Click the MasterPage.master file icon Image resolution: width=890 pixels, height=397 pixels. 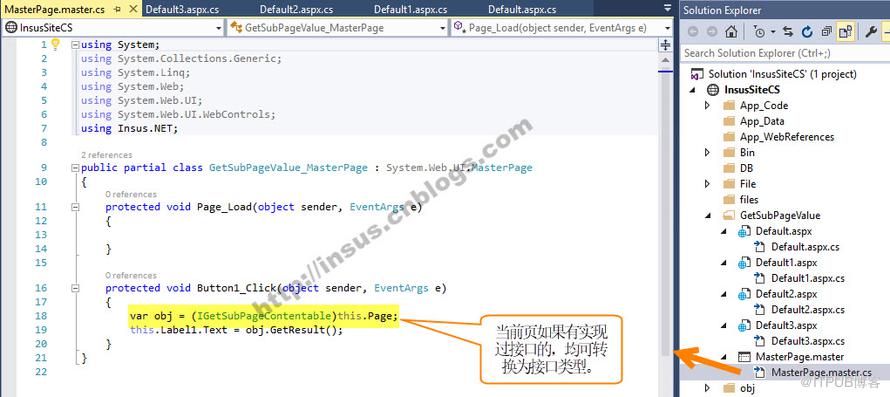(x=744, y=357)
